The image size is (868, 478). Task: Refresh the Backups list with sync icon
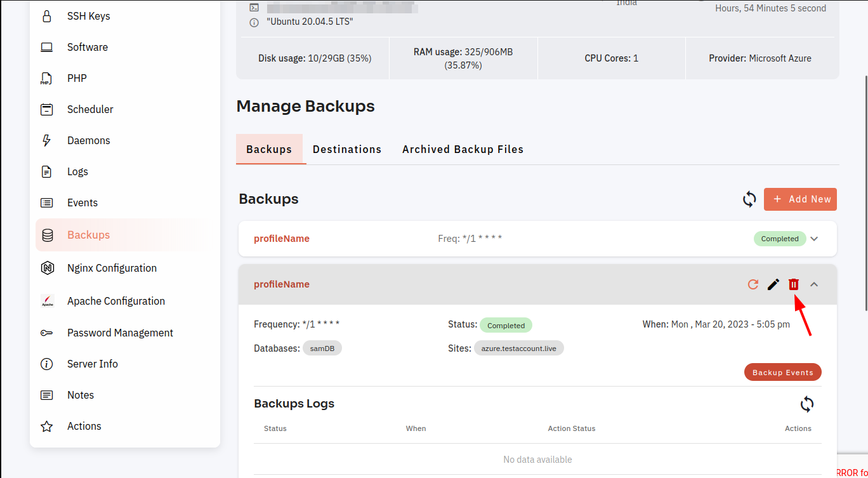point(749,199)
